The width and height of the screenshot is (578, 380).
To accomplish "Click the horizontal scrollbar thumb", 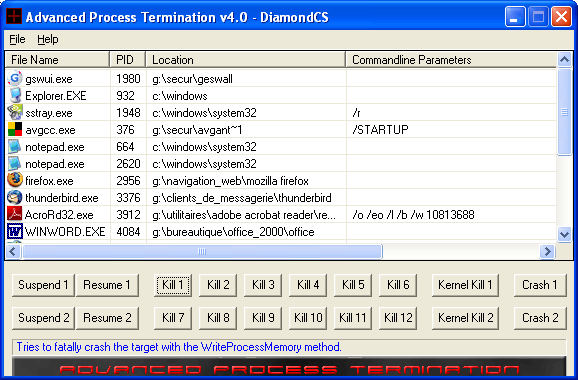I will [202, 251].
